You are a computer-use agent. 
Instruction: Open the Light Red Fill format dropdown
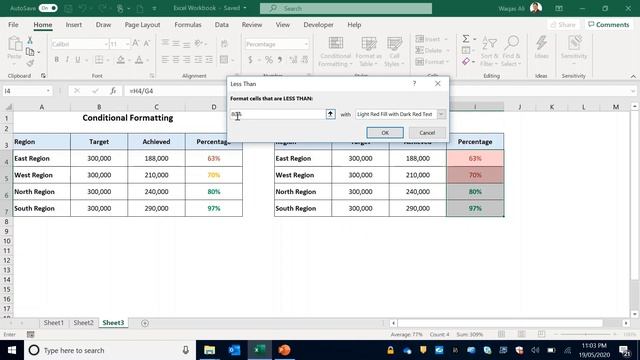441,114
